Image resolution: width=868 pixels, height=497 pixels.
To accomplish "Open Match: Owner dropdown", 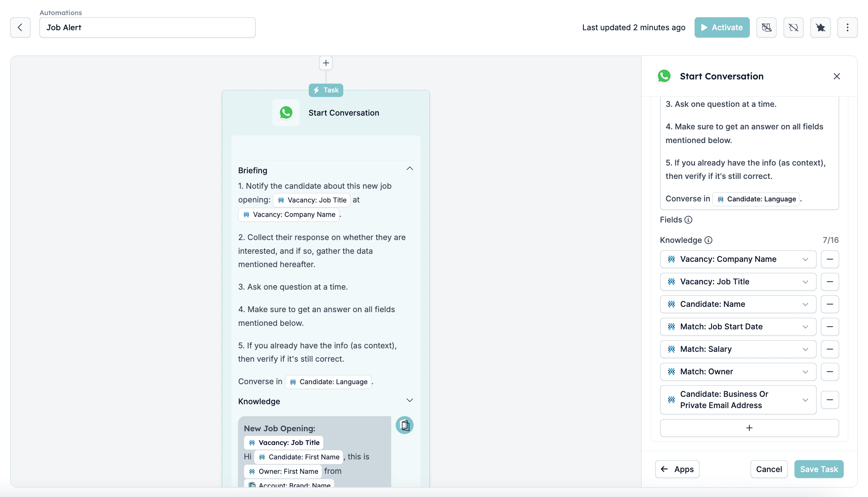I will (x=738, y=372).
